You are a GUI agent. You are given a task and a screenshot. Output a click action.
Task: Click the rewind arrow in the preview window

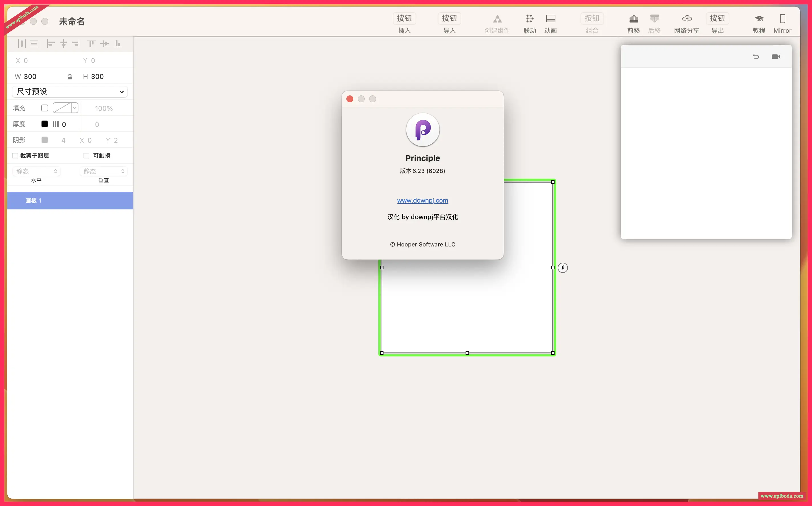coord(756,57)
